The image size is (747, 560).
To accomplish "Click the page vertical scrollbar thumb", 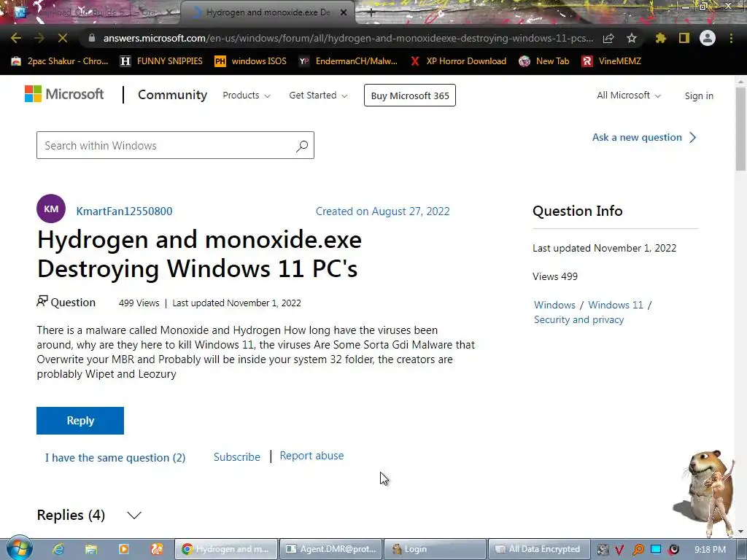I will (740, 128).
